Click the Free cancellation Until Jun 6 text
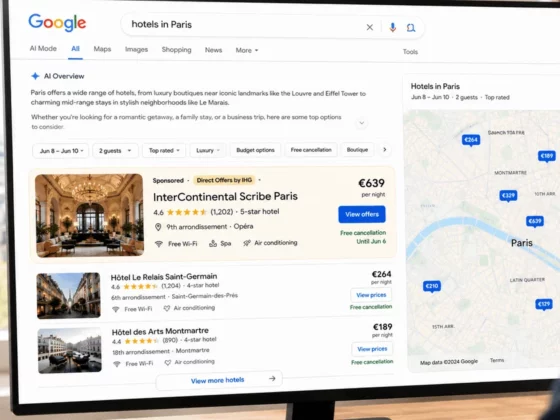Image resolution: width=560 pixels, height=420 pixels. tap(363, 237)
